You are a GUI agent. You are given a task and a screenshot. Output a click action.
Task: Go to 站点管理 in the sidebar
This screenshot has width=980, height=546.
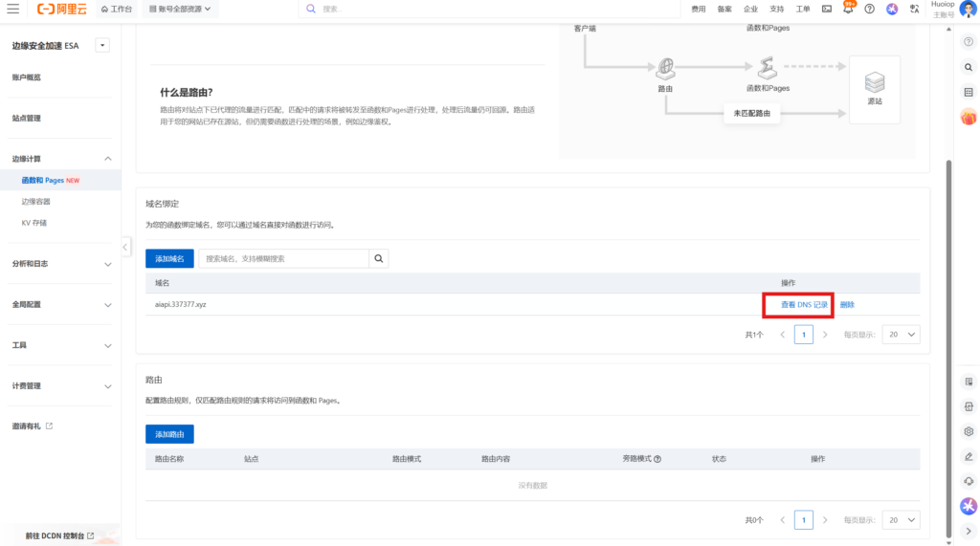[27, 119]
